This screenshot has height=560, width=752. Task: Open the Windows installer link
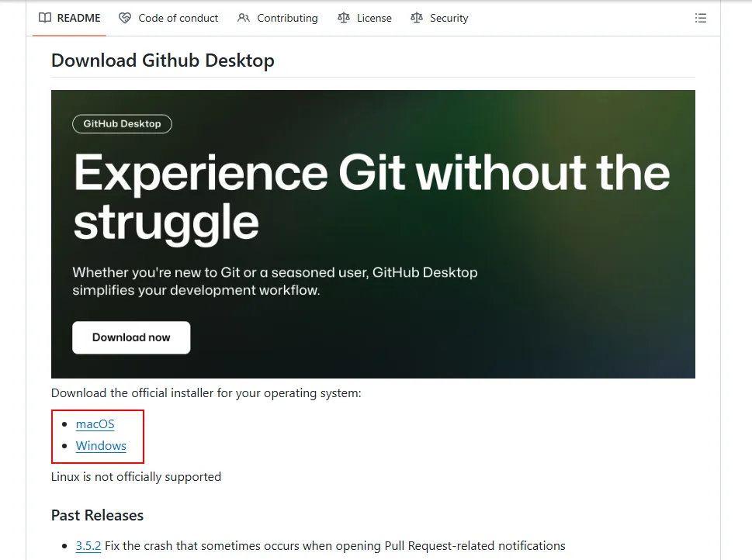(x=101, y=446)
